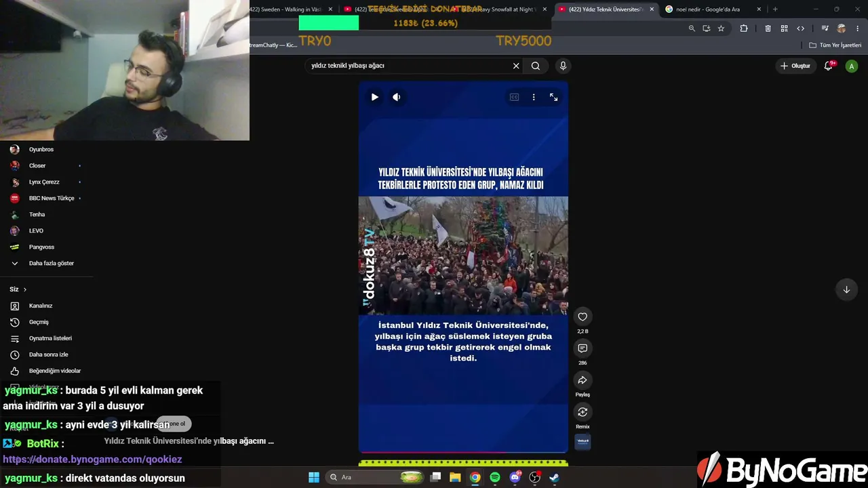Like the Short with the heart icon
Screen dimensions: 868x488
tap(583, 317)
